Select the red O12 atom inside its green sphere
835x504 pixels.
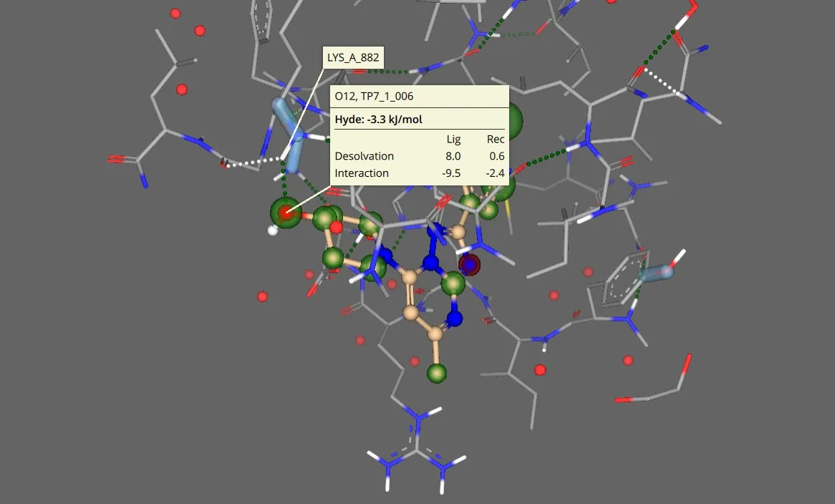pos(286,213)
